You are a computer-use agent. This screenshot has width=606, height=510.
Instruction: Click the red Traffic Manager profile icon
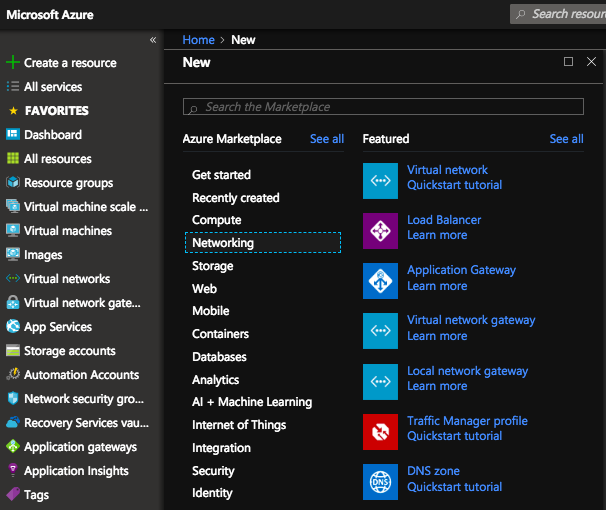click(380, 432)
